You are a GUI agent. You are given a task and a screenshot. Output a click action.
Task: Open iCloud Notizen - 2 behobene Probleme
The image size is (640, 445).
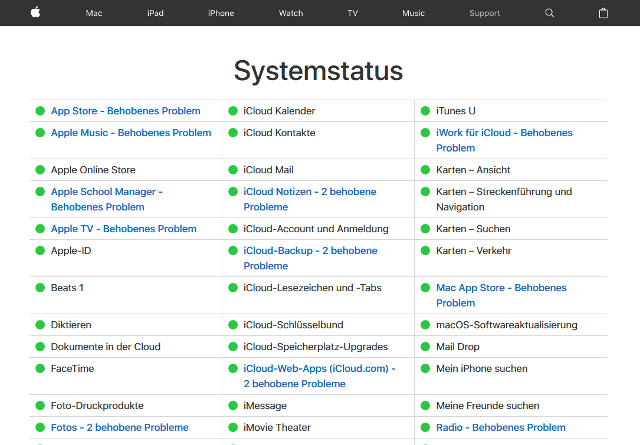(x=310, y=199)
